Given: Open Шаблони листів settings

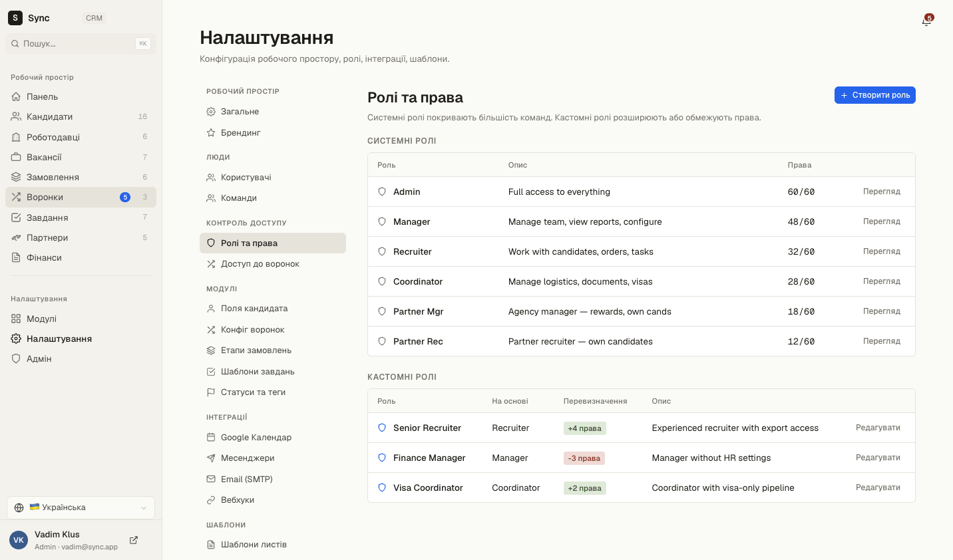Looking at the screenshot, I should (x=273, y=545).
